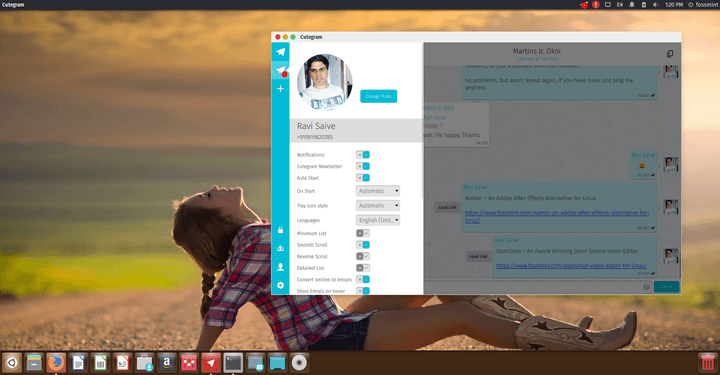Enable the Reverse Scroll switch
This screenshot has height=375, width=720.
click(363, 256)
